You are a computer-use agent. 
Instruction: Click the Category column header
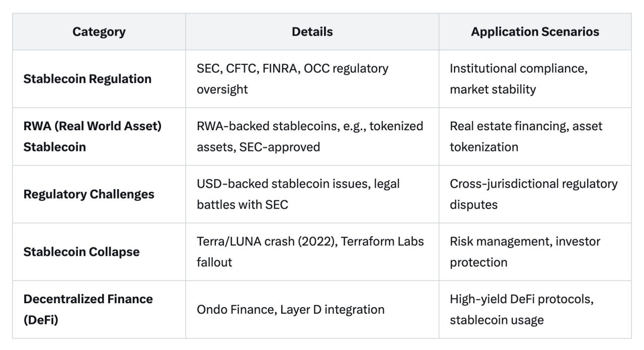(x=99, y=32)
